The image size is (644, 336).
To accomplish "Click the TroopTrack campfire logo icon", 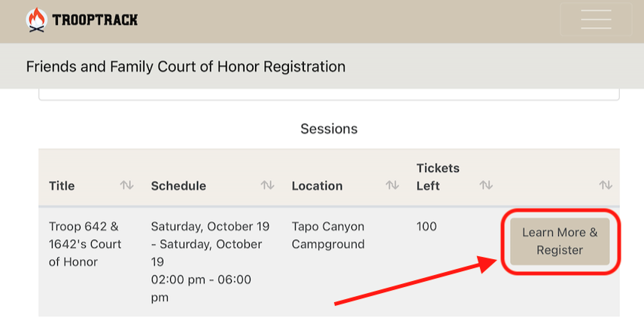I will tap(36, 20).
